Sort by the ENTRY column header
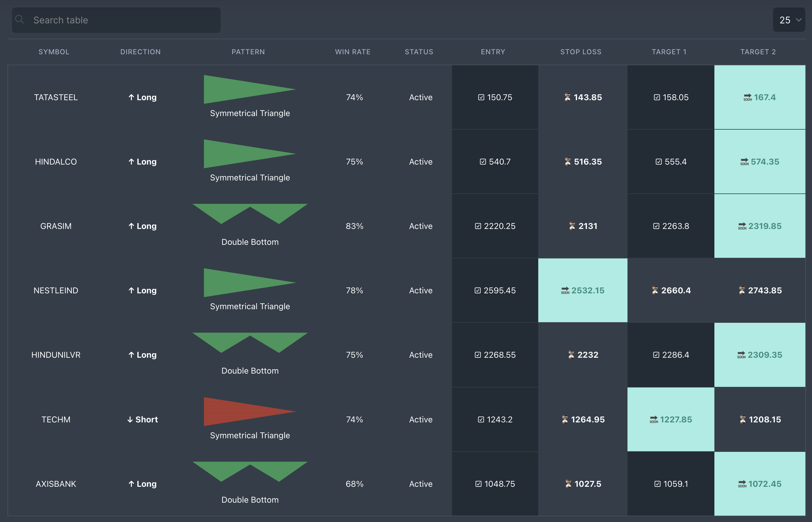The width and height of the screenshot is (812, 522). (x=493, y=52)
